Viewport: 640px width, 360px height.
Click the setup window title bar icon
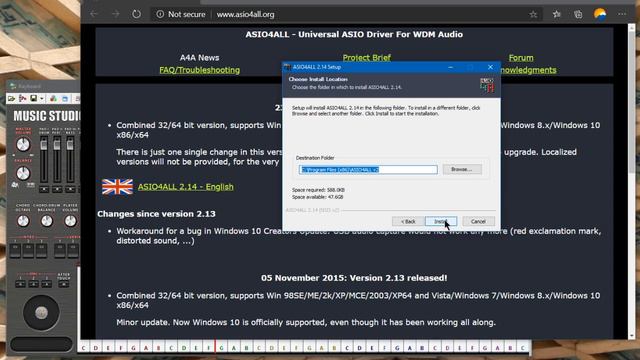click(287, 67)
